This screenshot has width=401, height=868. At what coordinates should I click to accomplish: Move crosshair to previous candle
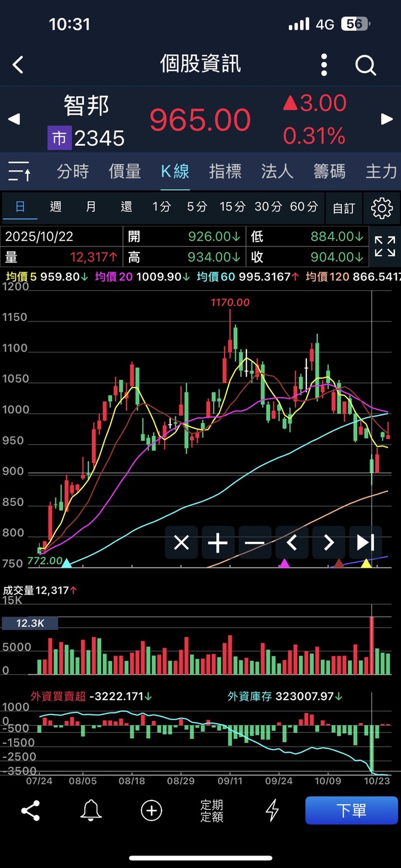click(291, 542)
